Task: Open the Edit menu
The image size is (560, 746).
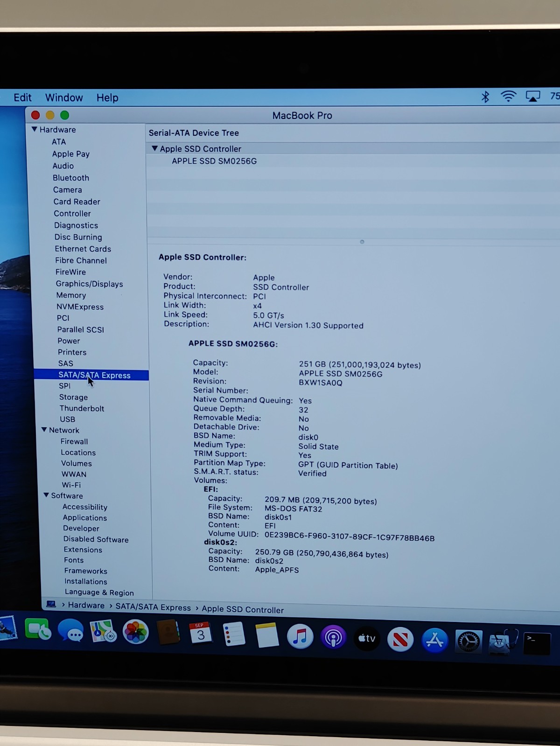Action: 22,98
